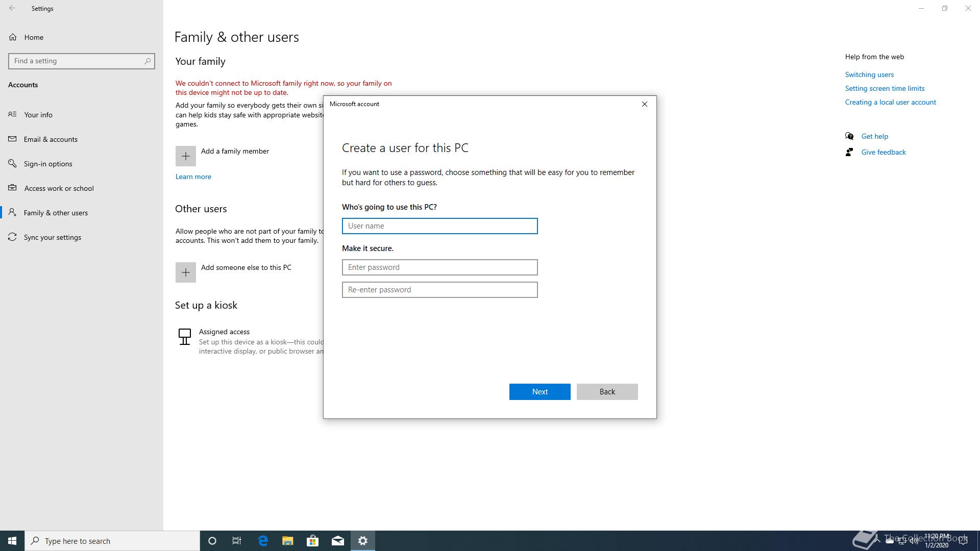Click the back arrow in the Settings title bar
This screenshot has width=980, height=551.
[12, 8]
